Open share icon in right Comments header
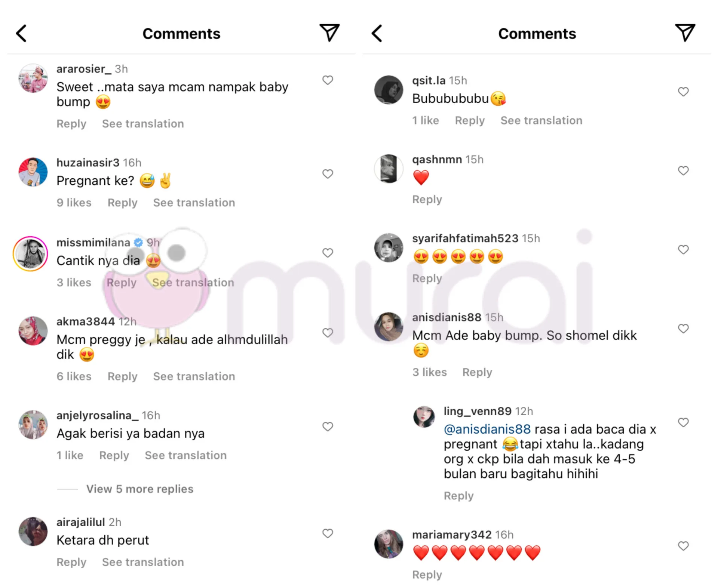 click(685, 33)
